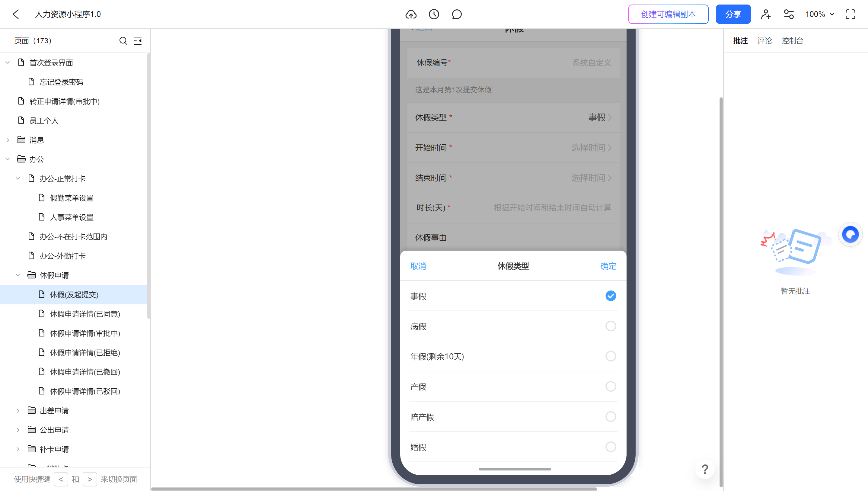The width and height of the screenshot is (868, 491).
Task: Collapse the 休假申请 folder
Action: point(18,275)
